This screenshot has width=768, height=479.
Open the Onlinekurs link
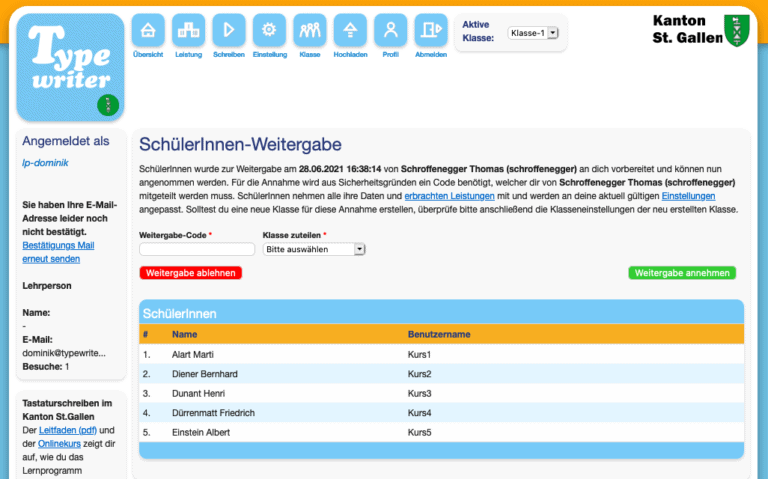point(59,444)
